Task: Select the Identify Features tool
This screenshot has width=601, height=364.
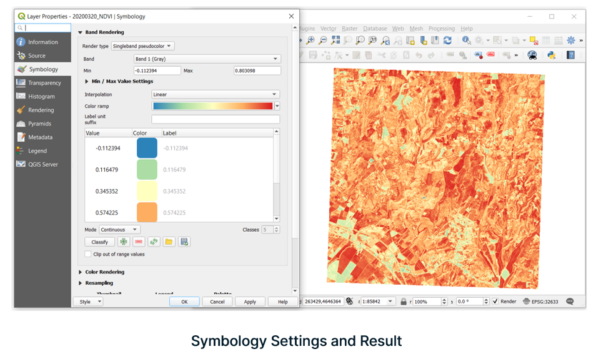Action: point(466,41)
